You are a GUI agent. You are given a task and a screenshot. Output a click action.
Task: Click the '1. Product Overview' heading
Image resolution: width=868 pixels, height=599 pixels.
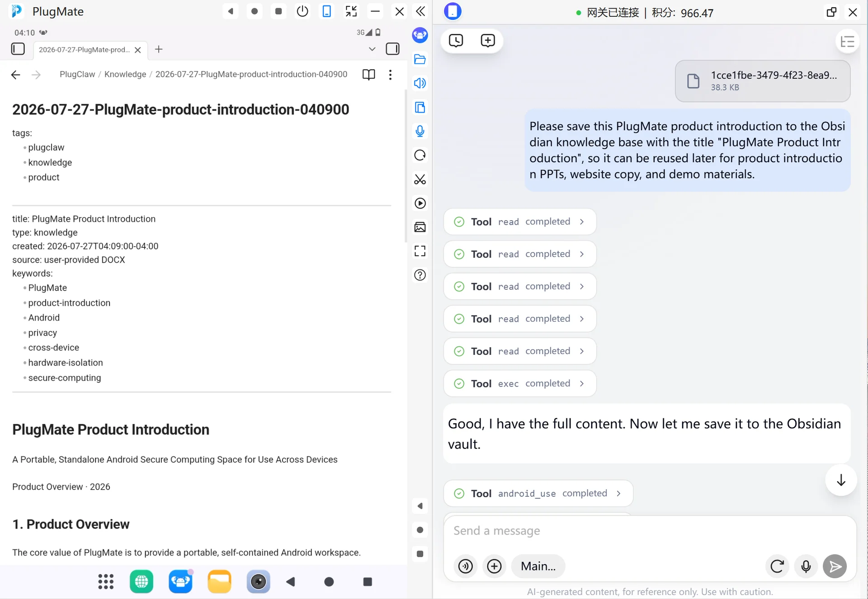(x=71, y=524)
